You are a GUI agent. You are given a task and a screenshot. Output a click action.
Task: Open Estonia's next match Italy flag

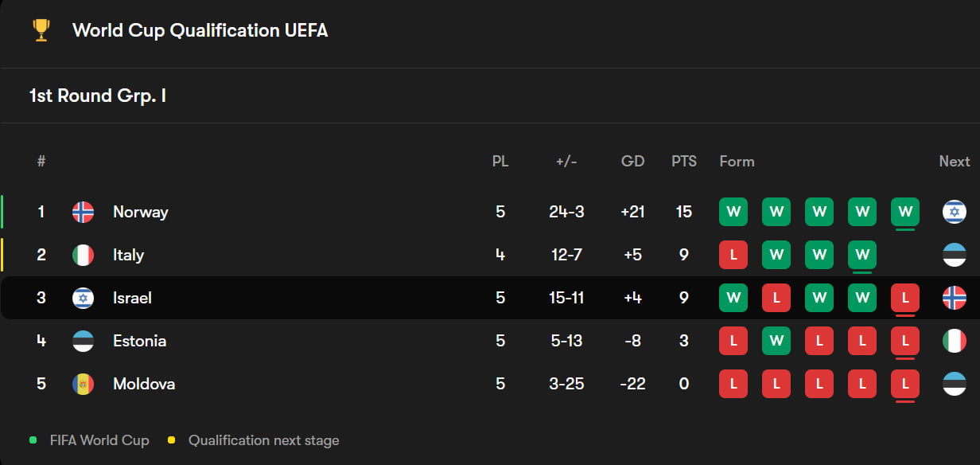point(954,341)
